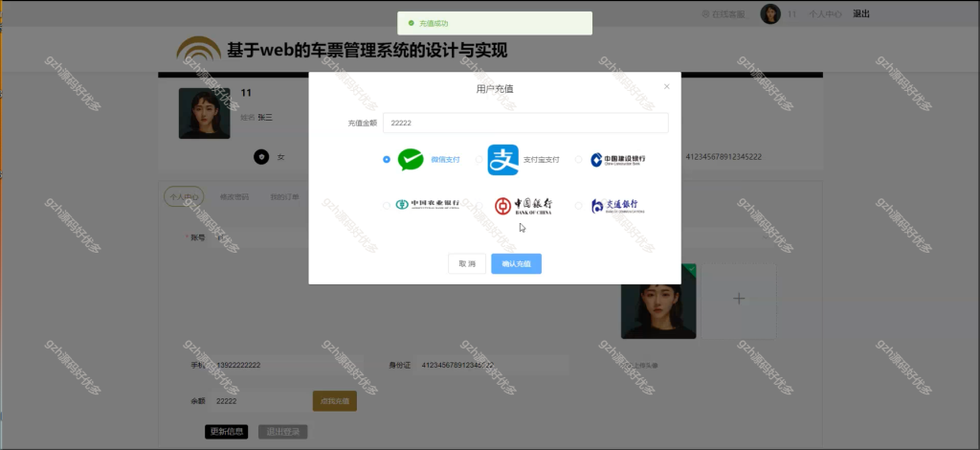Image resolution: width=980 pixels, height=450 pixels.
Task: Open 在线客服 online support
Action: [x=724, y=14]
